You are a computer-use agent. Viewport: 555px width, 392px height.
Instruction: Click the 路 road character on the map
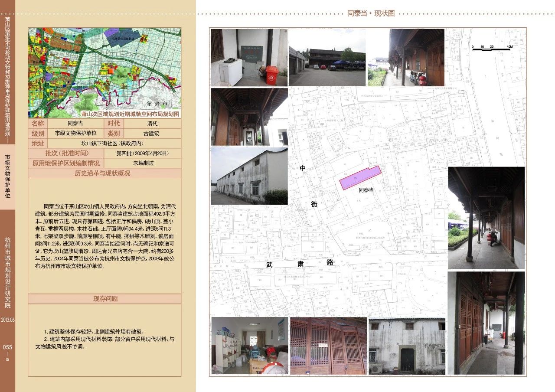[330, 262]
